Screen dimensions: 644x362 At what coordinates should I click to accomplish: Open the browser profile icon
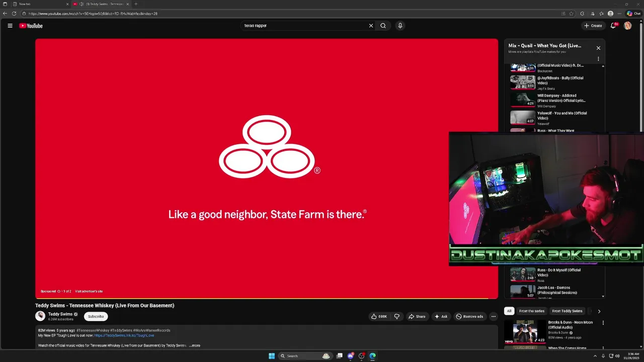click(610, 14)
